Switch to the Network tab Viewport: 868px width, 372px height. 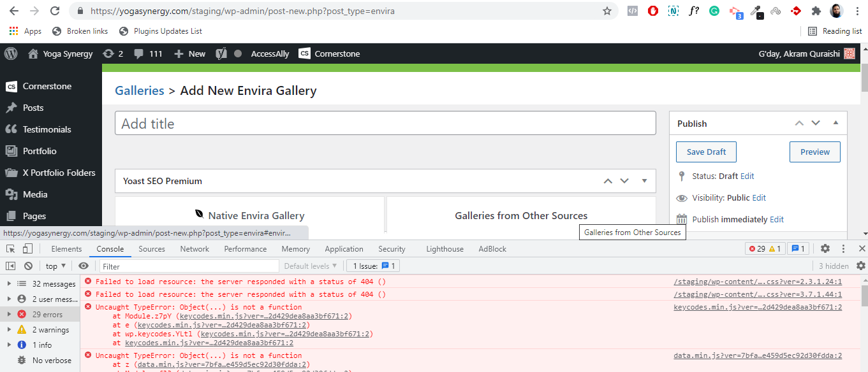click(x=195, y=249)
